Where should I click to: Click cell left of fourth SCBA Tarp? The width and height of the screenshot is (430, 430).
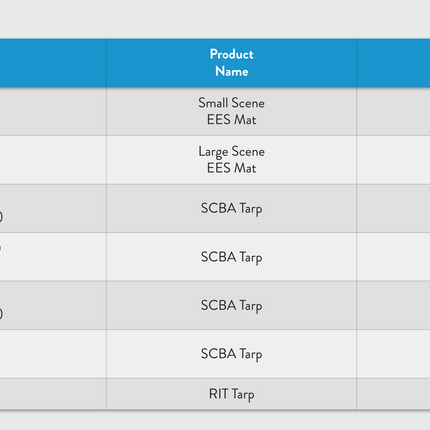click(53, 354)
